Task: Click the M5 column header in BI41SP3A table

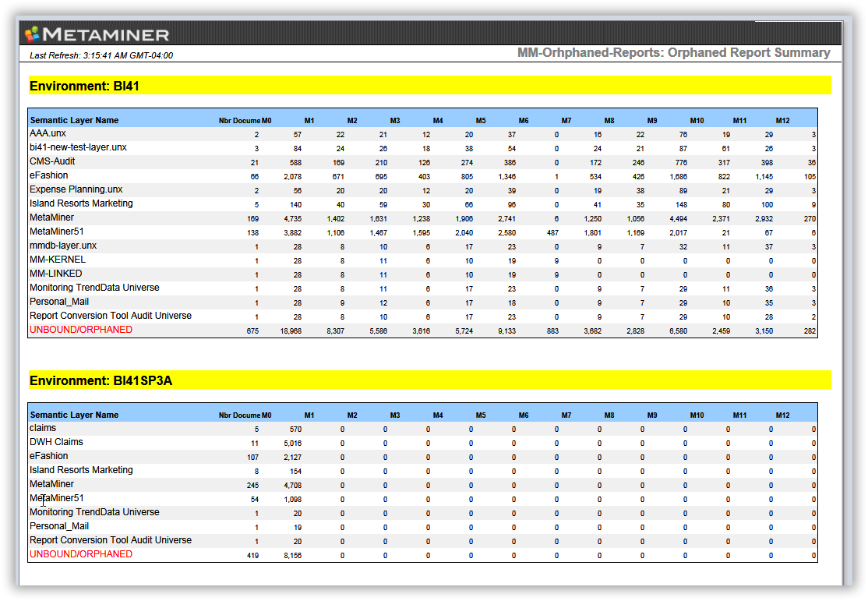Action: (481, 415)
